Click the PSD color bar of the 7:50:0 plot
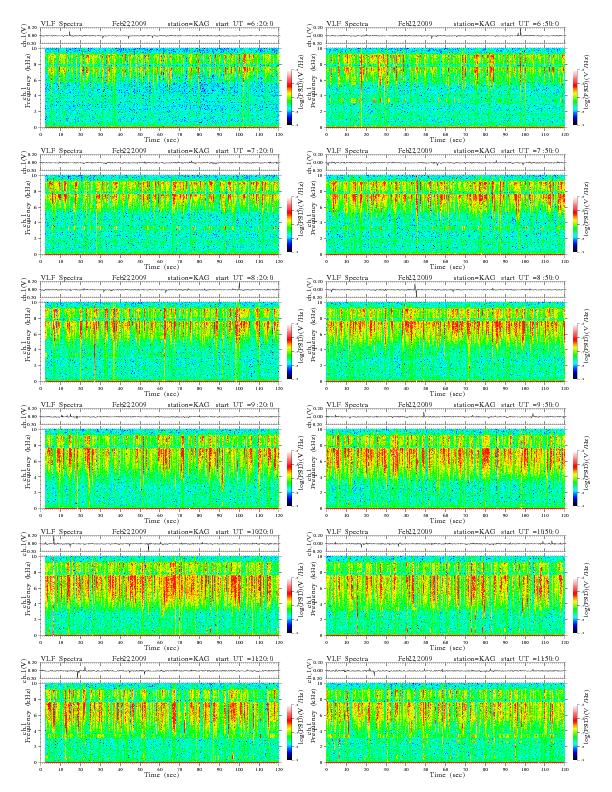 click(576, 224)
